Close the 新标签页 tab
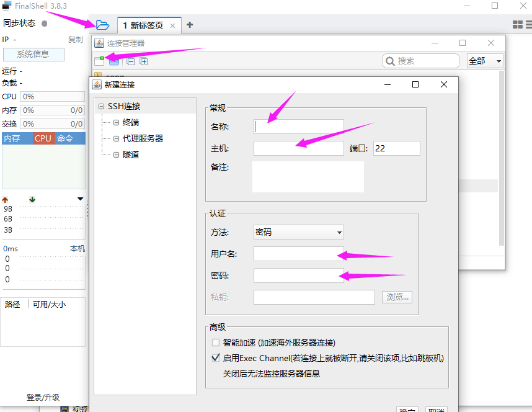532x412 pixels. (x=173, y=26)
